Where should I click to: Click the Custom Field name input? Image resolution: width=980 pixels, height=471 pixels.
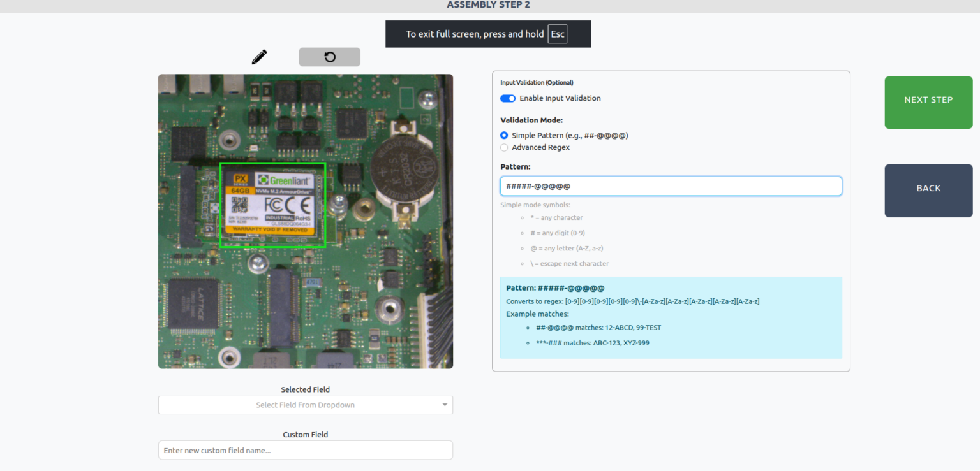[x=305, y=450]
